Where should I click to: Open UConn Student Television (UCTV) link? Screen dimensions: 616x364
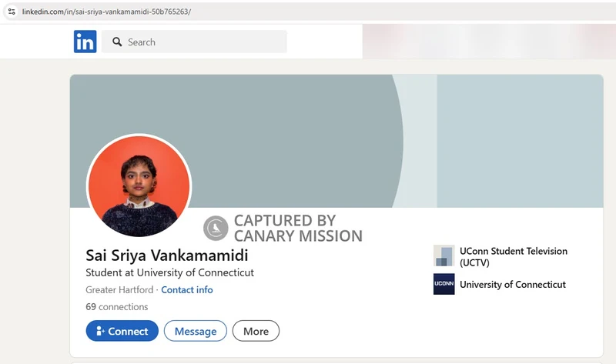click(513, 256)
